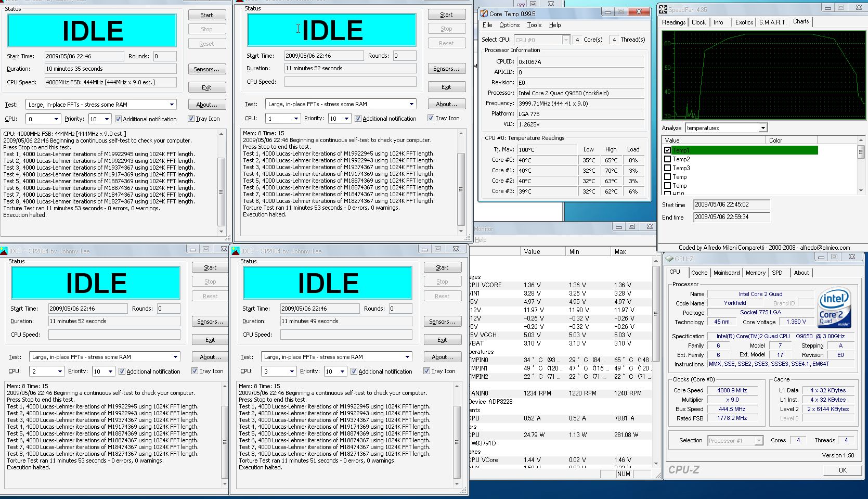Click About button in CPU 2 window
Image resolution: width=868 pixels, height=499 pixels.
click(x=210, y=357)
